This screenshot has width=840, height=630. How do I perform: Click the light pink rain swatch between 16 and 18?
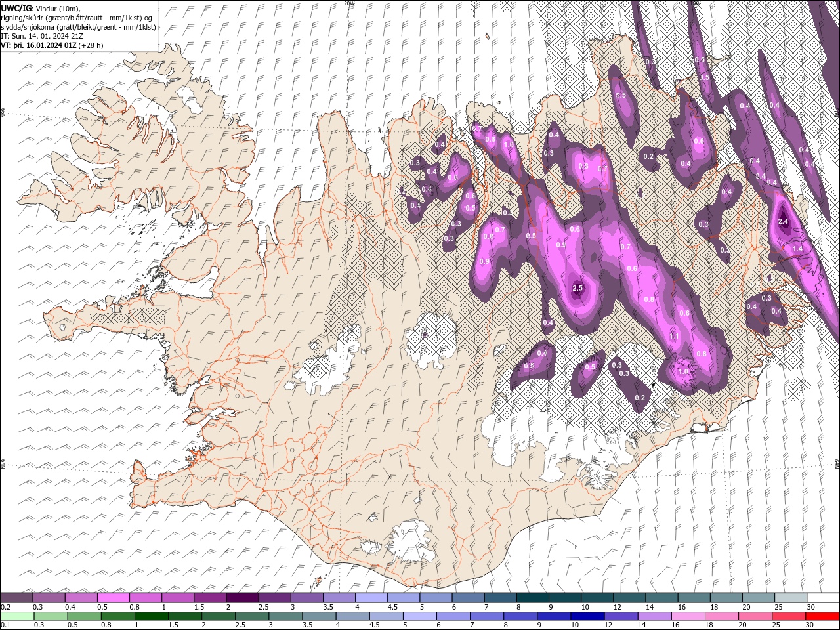688,616
